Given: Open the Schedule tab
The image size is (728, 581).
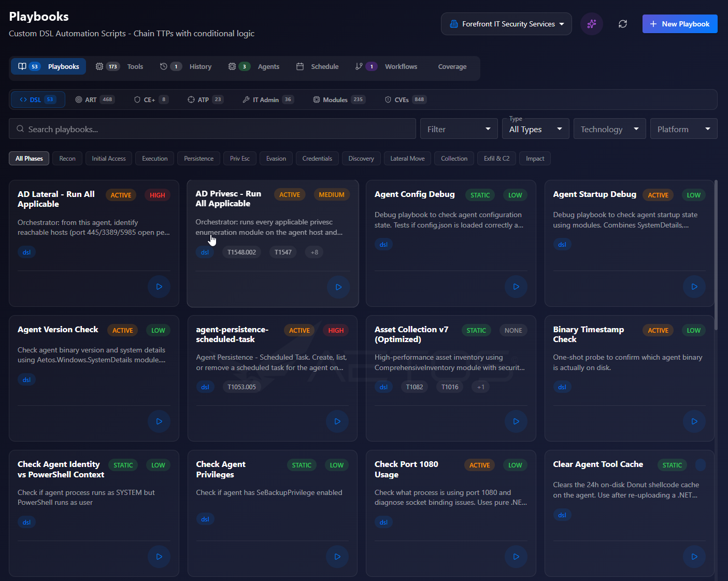Looking at the screenshot, I should [x=317, y=66].
